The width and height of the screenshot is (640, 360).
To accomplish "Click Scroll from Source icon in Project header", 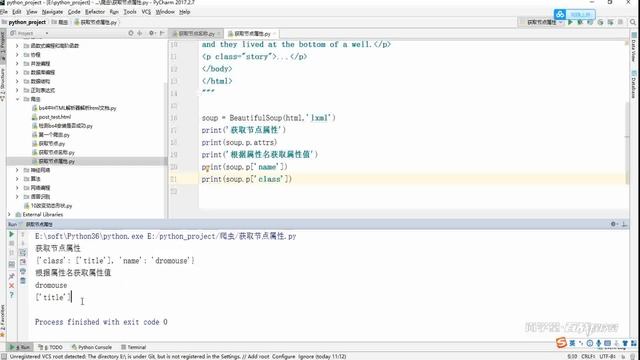I will pyautogui.click(x=131, y=33).
